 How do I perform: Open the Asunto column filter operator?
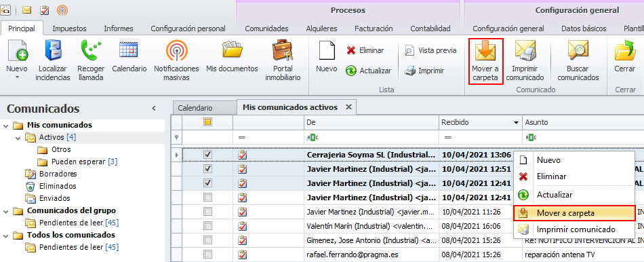(530, 138)
